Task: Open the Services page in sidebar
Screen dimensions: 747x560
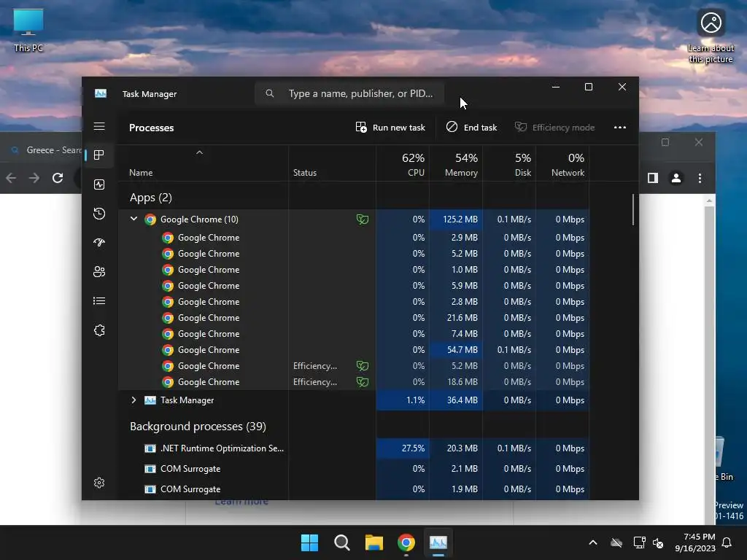Action: 99,330
